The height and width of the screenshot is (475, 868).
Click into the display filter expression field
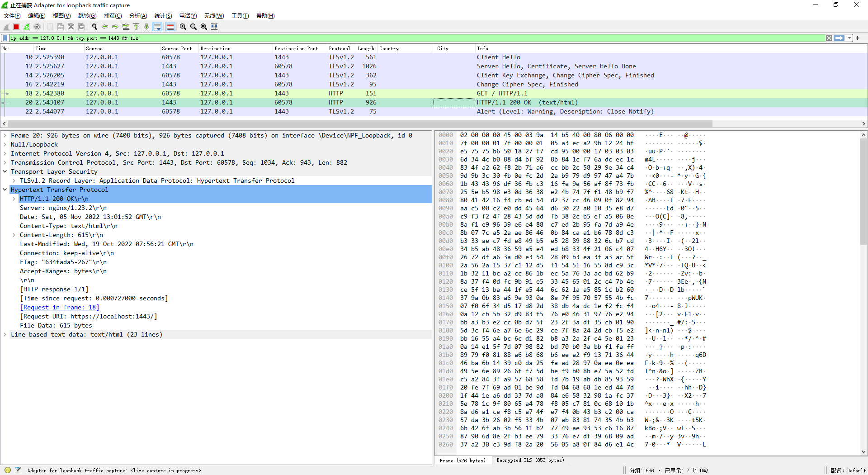click(x=416, y=38)
